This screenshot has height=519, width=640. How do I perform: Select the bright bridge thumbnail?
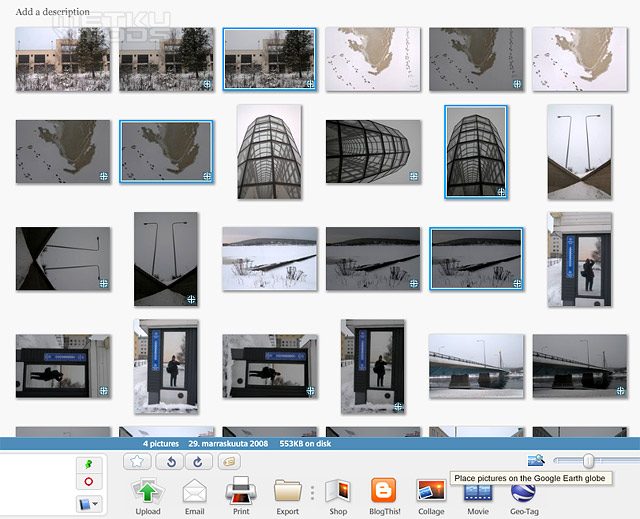pos(476,366)
